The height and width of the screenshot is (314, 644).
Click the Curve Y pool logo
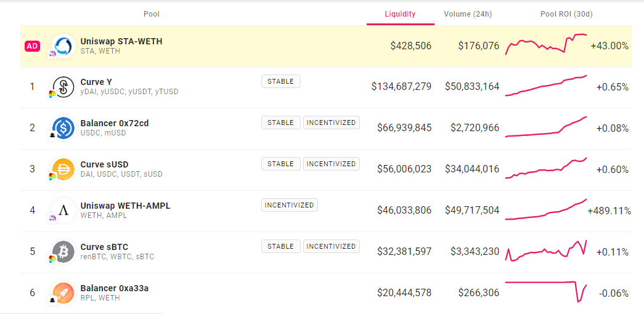tap(63, 87)
